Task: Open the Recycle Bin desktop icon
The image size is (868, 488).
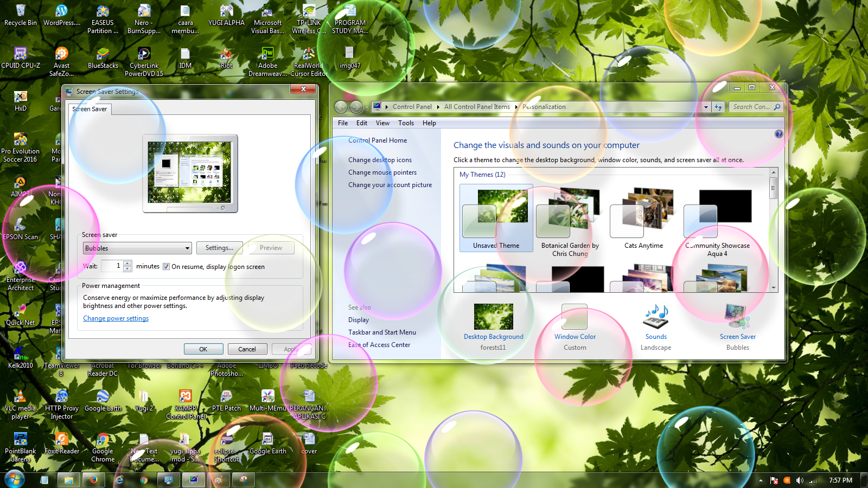Action: [21, 15]
